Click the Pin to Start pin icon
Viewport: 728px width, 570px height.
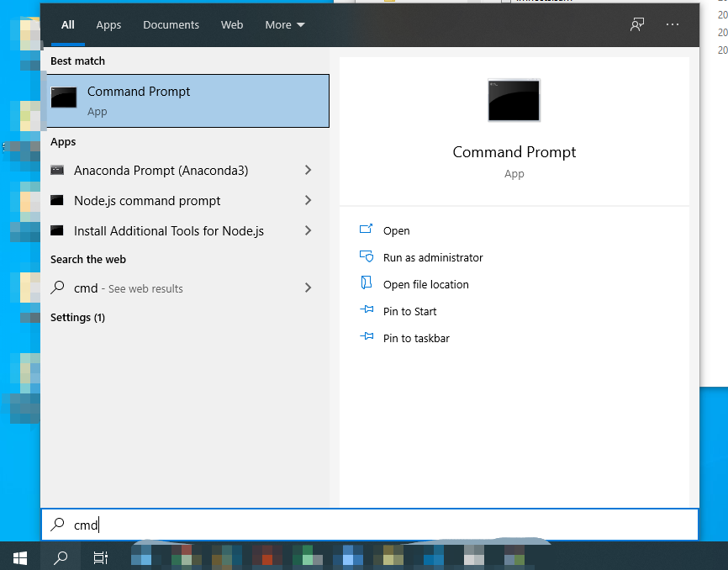[367, 311]
